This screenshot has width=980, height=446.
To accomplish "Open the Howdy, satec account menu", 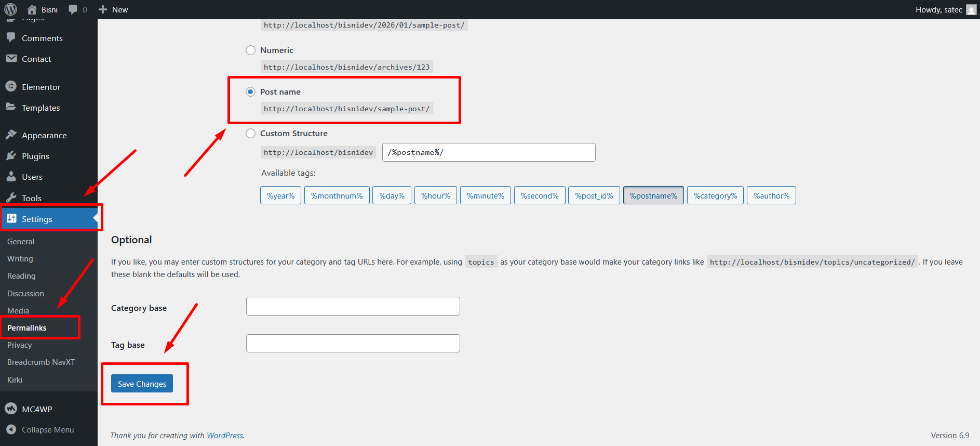I will click(946, 9).
